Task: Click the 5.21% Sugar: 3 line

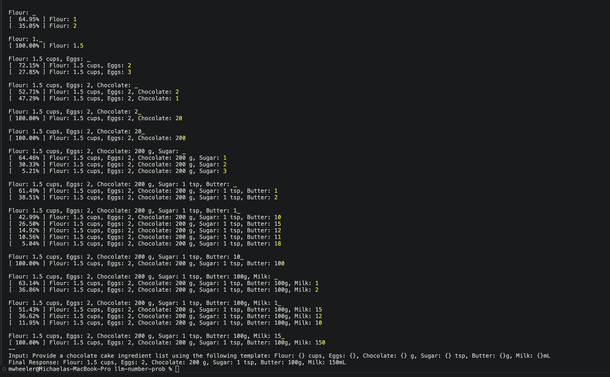Action: pos(117,171)
